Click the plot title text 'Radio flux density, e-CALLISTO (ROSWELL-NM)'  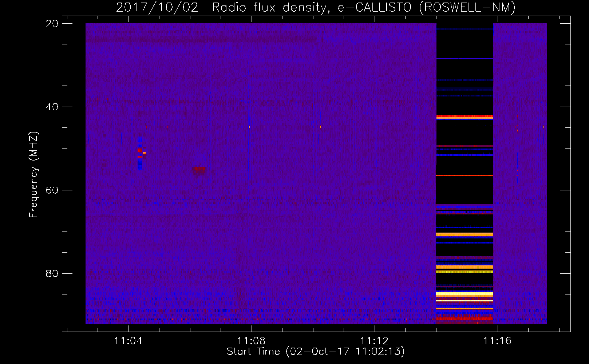click(x=364, y=7)
